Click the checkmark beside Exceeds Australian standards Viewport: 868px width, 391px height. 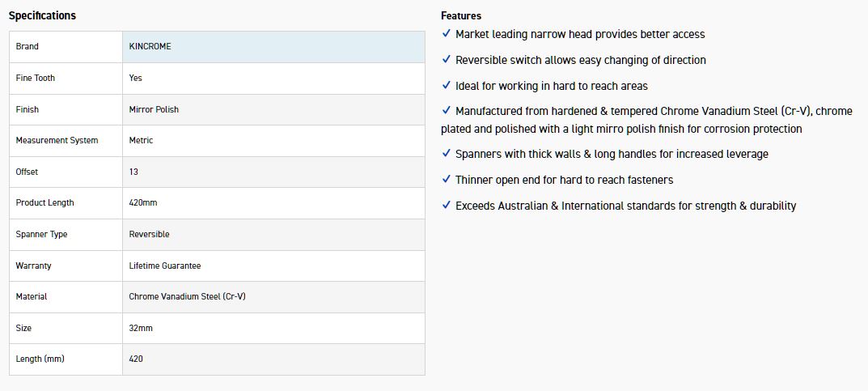tap(447, 206)
